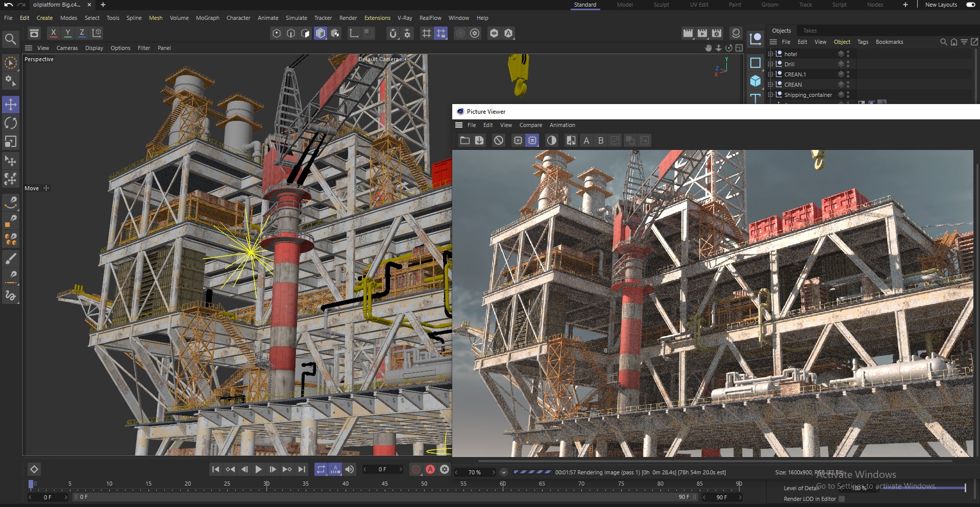Select the Rotate tool
Image resolution: width=980 pixels, height=507 pixels.
[11, 123]
